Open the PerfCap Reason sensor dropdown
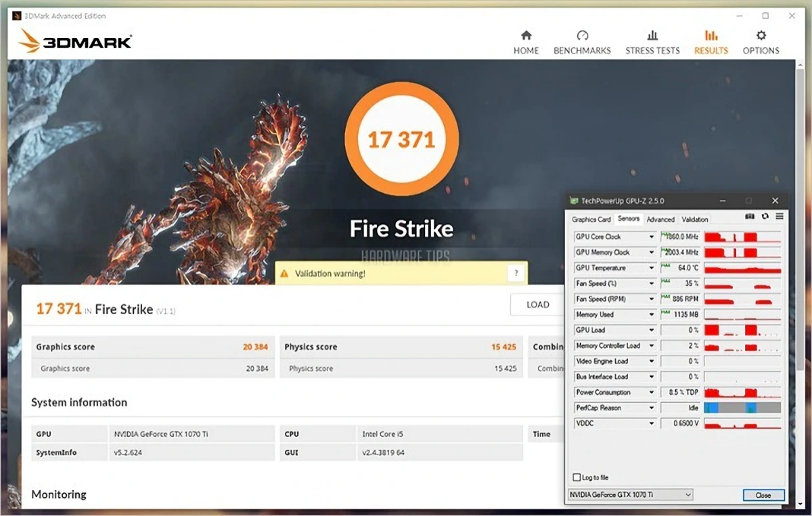Viewport: 812px width, 516px height. point(652,408)
